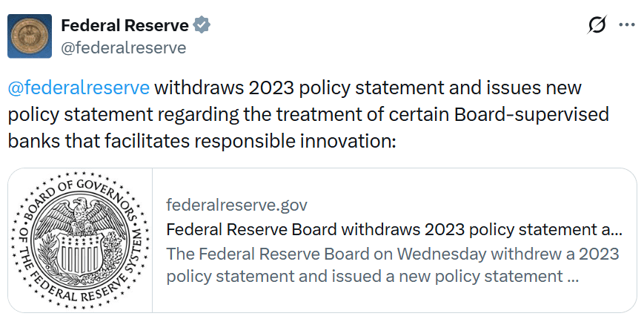Click the verified badge beside Federal Reserve
Screen dimensions: 644x319
point(202,26)
